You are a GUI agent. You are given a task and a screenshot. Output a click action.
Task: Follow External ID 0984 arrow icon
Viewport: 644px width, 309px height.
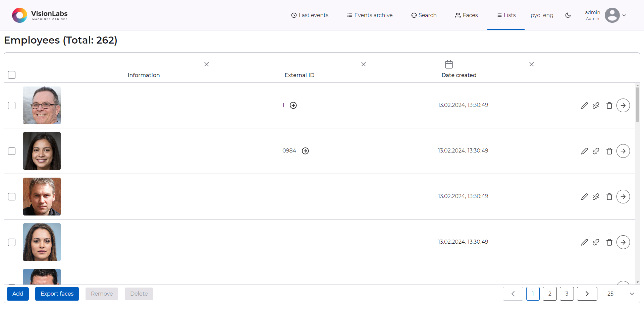[305, 151]
